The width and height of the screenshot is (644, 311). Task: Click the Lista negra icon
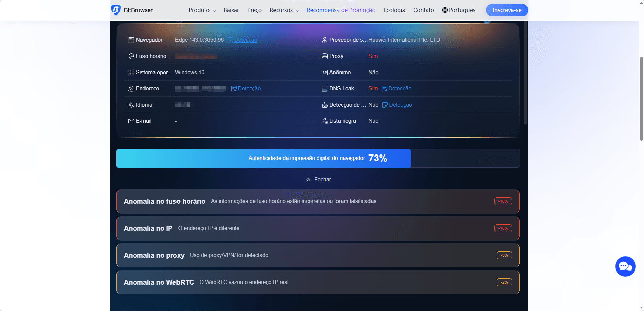[325, 121]
